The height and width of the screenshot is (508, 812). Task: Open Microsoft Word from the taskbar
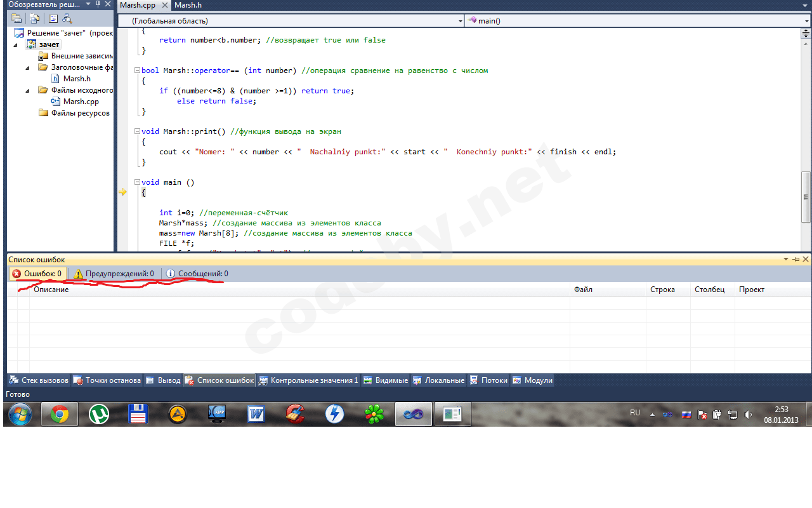coord(256,414)
